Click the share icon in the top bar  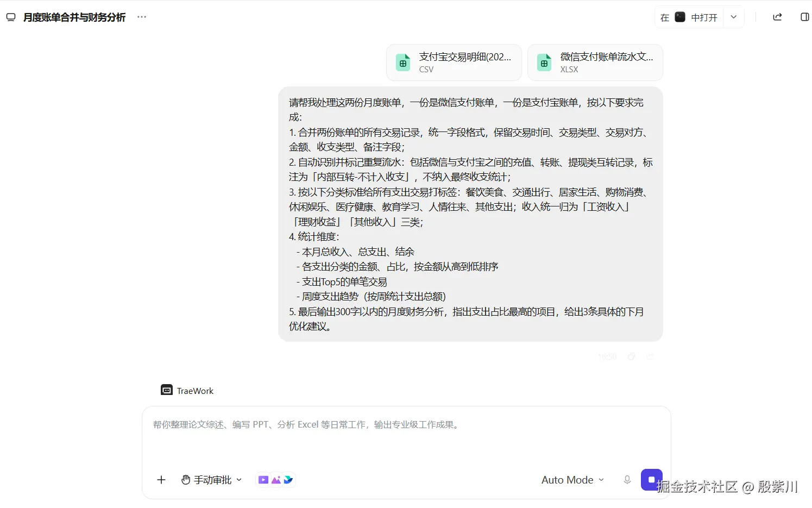(x=777, y=17)
